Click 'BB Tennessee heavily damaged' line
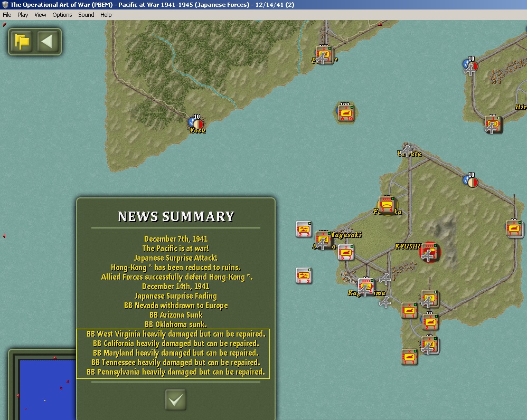This screenshot has width=527, height=420. click(x=176, y=362)
